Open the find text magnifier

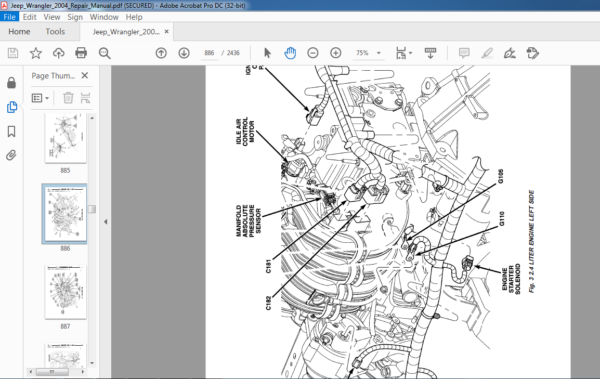[104, 53]
